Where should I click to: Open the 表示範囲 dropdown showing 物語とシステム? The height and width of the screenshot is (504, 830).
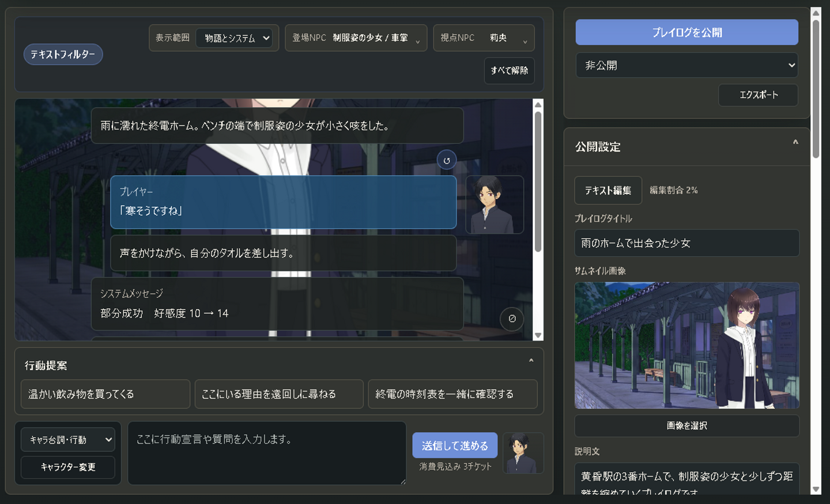click(234, 38)
